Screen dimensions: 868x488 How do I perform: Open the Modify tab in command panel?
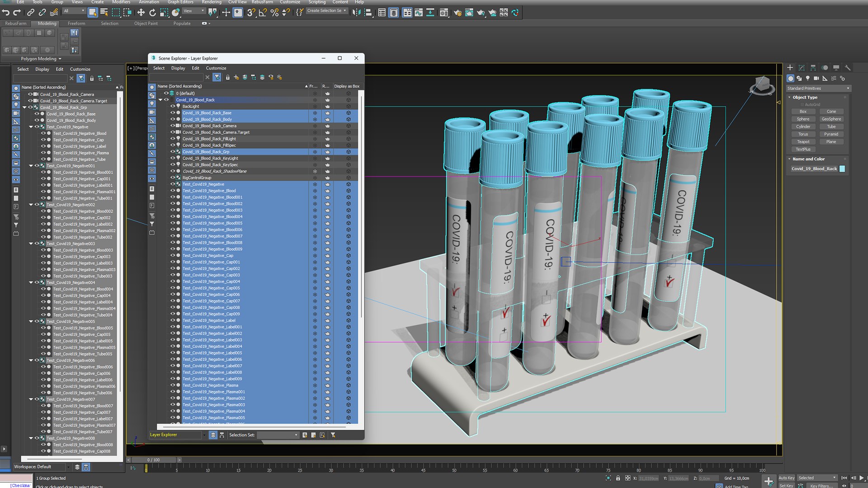802,68
